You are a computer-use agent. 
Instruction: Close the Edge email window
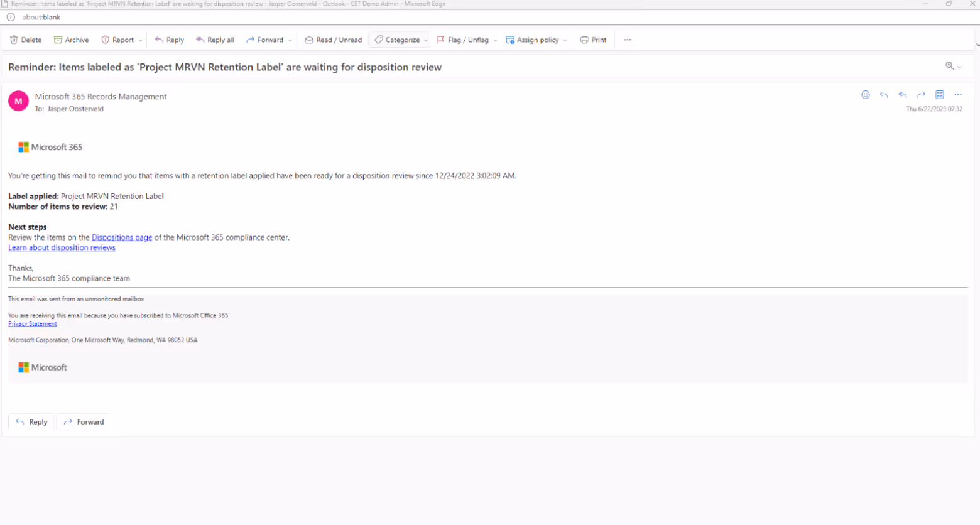(x=972, y=4)
